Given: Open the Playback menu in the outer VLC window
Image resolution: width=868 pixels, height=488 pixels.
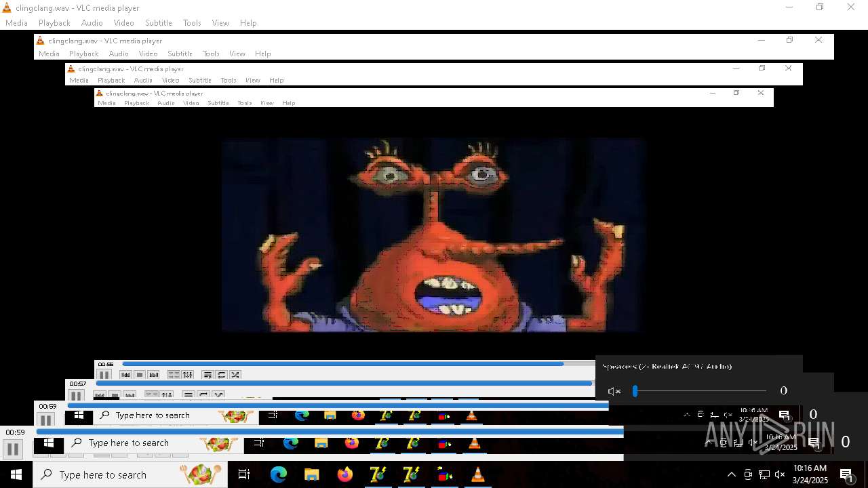Looking at the screenshot, I should pyautogui.click(x=54, y=23).
